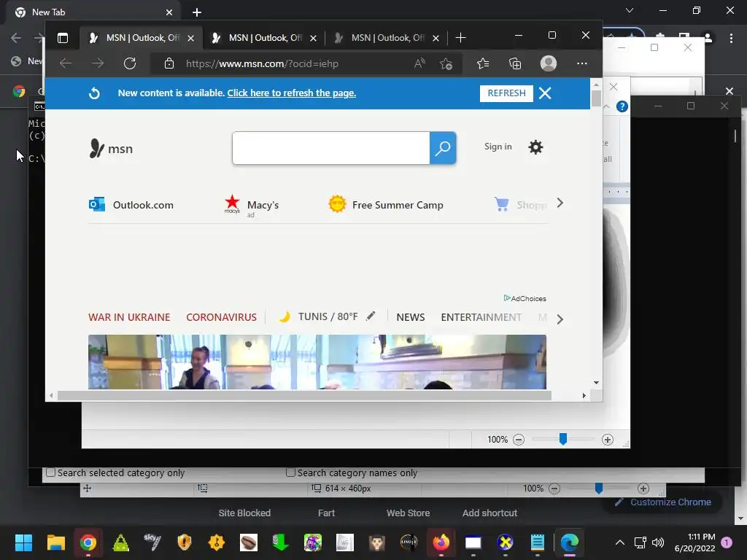Click Sign in on MSN
The image size is (747, 560).
(498, 147)
